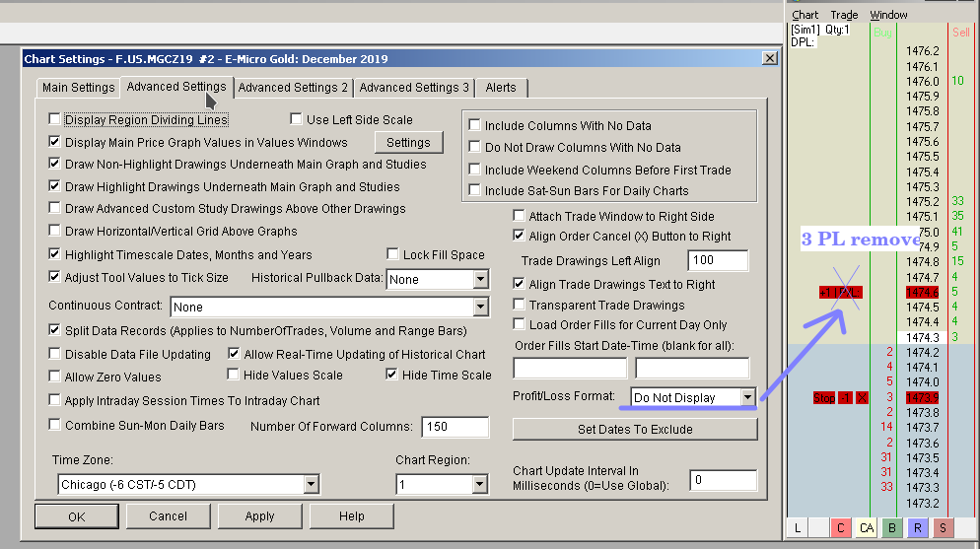The image size is (980, 549).
Task: Click the CA cancel-all button
Action: 867,529
